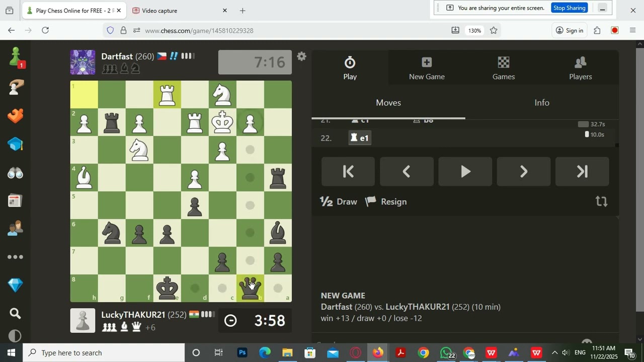Open the Windows Start menu
This screenshot has height=362, width=644.
[x=11, y=353]
